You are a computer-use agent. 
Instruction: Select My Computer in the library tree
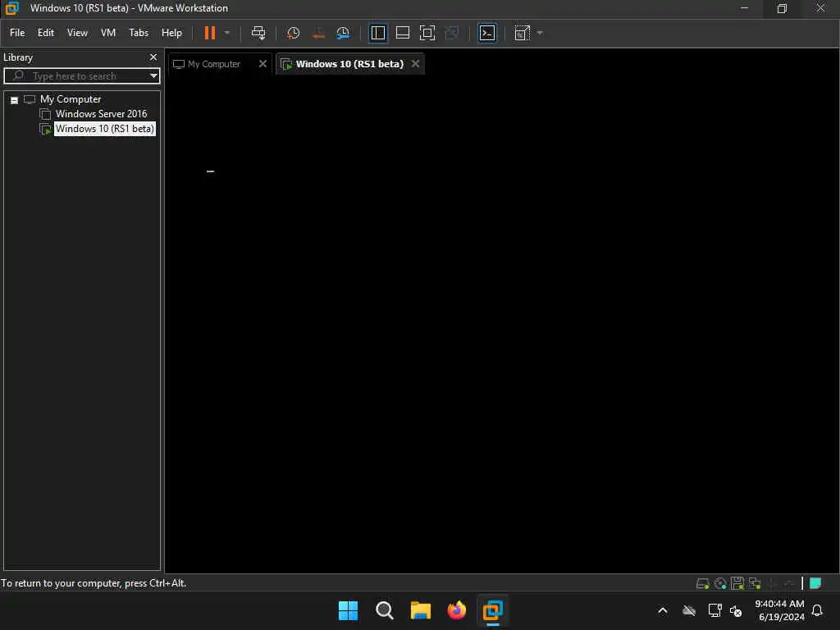point(71,99)
